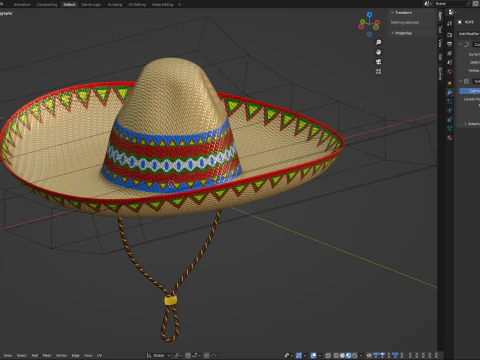Open the Render properties tab icon

450,35
